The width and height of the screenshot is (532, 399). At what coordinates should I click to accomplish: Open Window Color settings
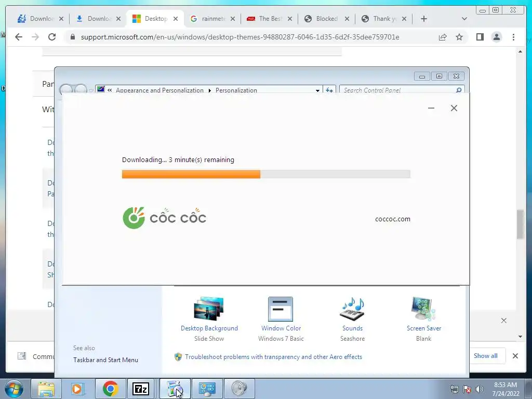[x=281, y=319]
